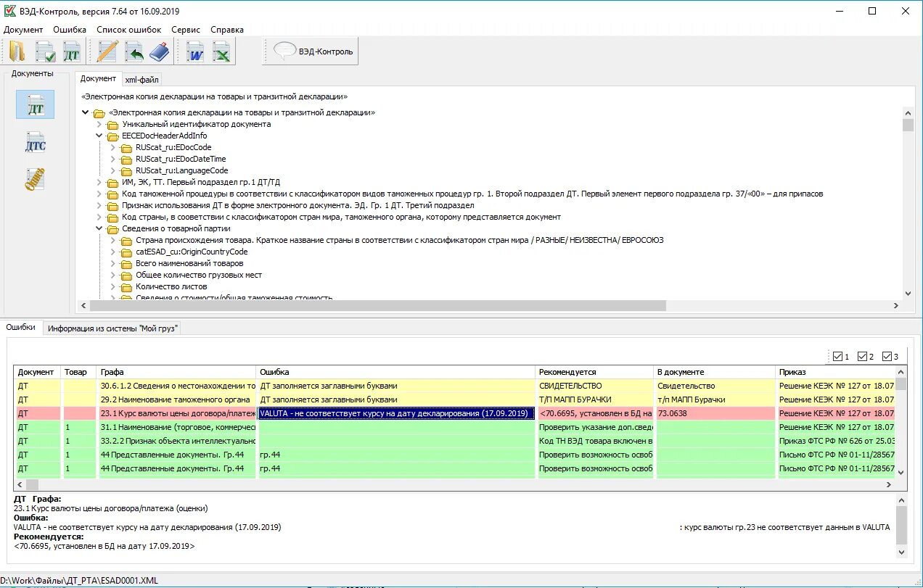
Task: Export report to Excel icon
Action: pyautogui.click(x=221, y=51)
